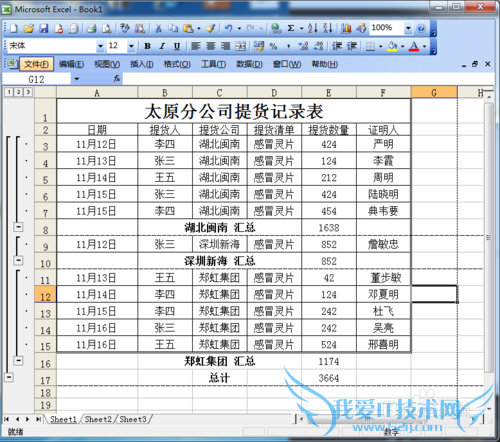Sort ascending with A-Z icon
The image size is (500, 442).
(312, 28)
